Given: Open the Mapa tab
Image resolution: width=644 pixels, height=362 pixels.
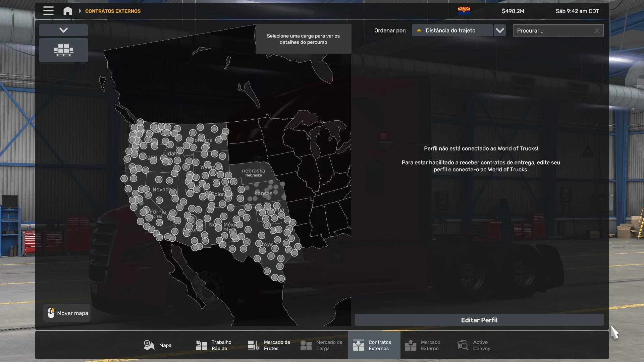Looking at the screenshot, I should click(158, 345).
